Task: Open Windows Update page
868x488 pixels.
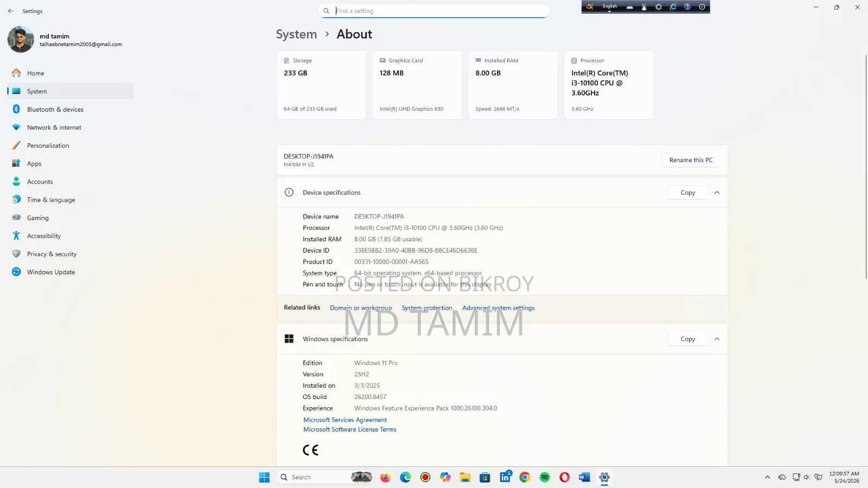Action: (71, 272)
